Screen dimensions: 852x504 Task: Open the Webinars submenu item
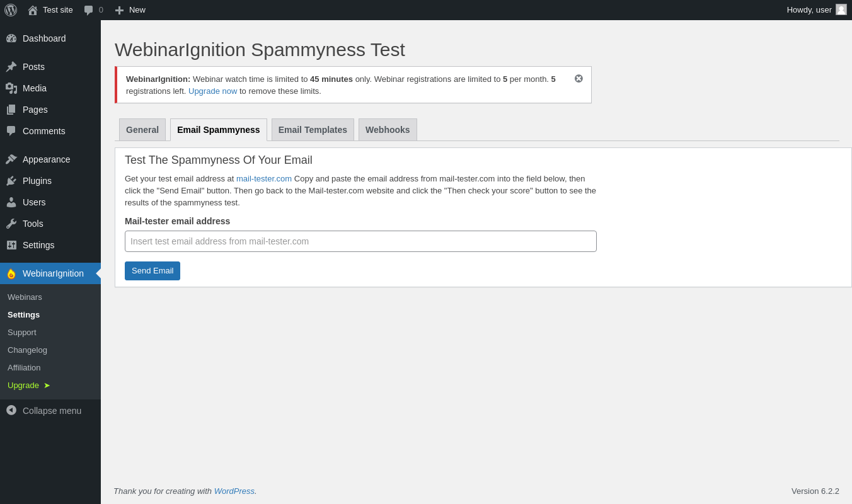coord(25,297)
